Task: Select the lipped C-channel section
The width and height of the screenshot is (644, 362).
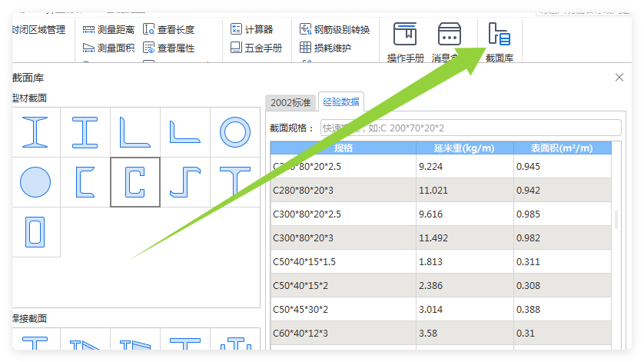Action: tap(135, 182)
